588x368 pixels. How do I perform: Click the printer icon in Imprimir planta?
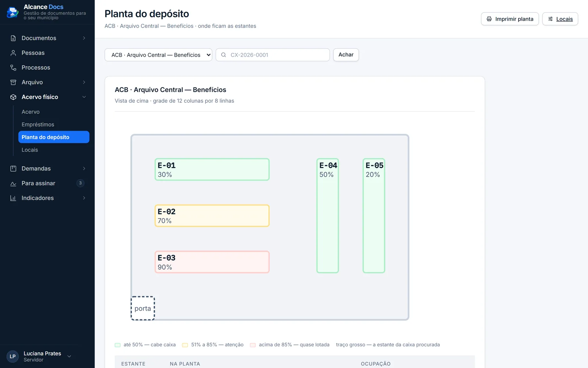pos(489,19)
